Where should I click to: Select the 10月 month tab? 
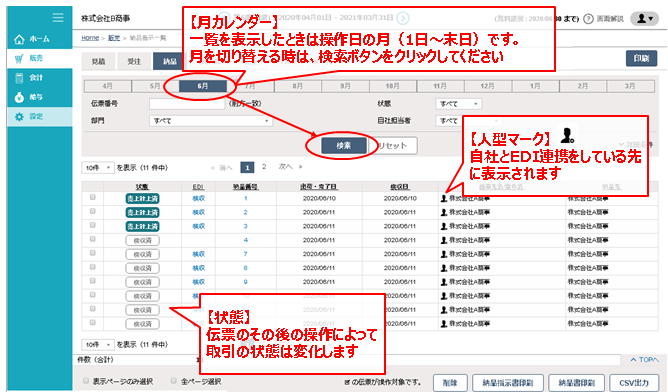393,86
